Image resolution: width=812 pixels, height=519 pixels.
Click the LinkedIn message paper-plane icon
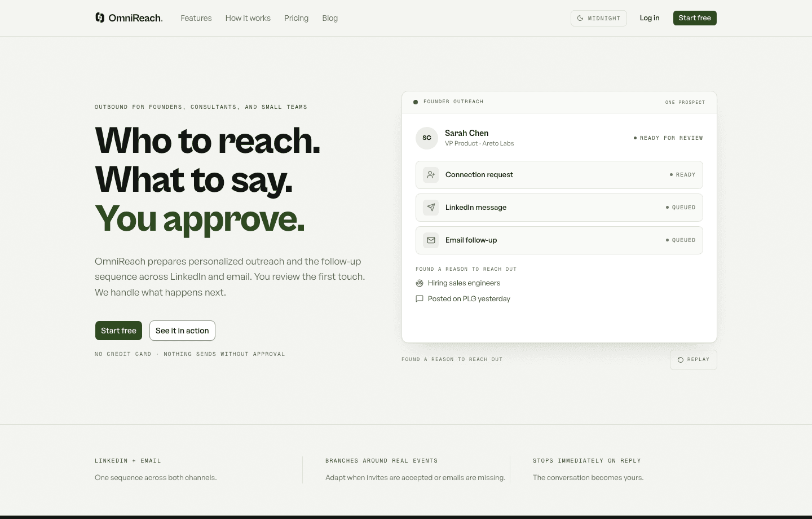pos(431,208)
